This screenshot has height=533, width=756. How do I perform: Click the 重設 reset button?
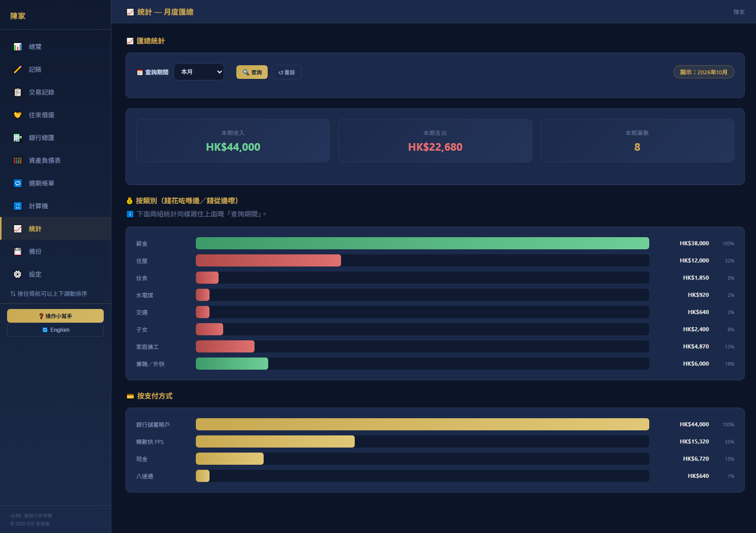286,72
